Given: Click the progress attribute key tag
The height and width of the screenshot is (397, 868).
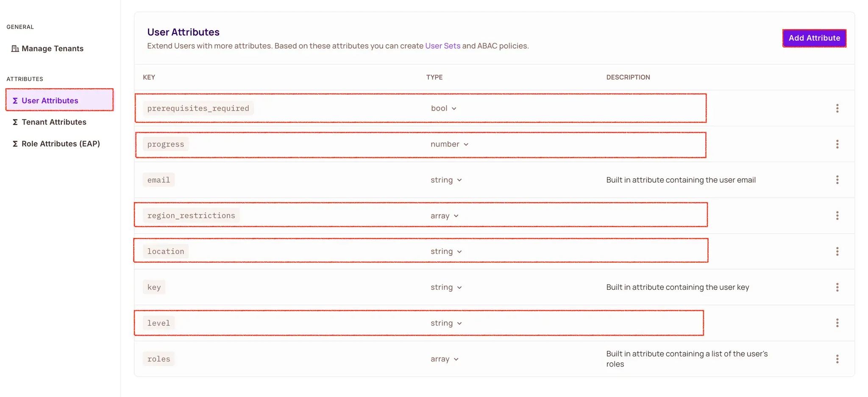Looking at the screenshot, I should [x=166, y=144].
